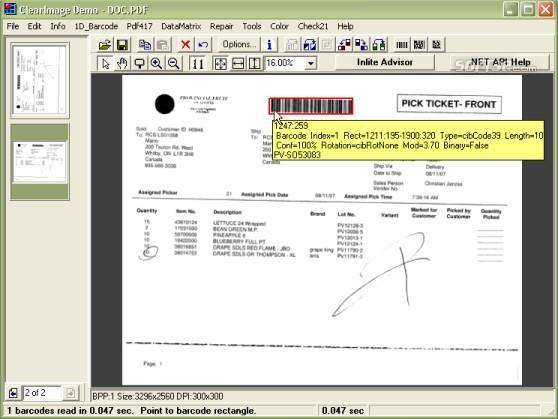Image resolution: width=558 pixels, height=419 pixels.
Task: Open the Color menu
Action: point(279,26)
